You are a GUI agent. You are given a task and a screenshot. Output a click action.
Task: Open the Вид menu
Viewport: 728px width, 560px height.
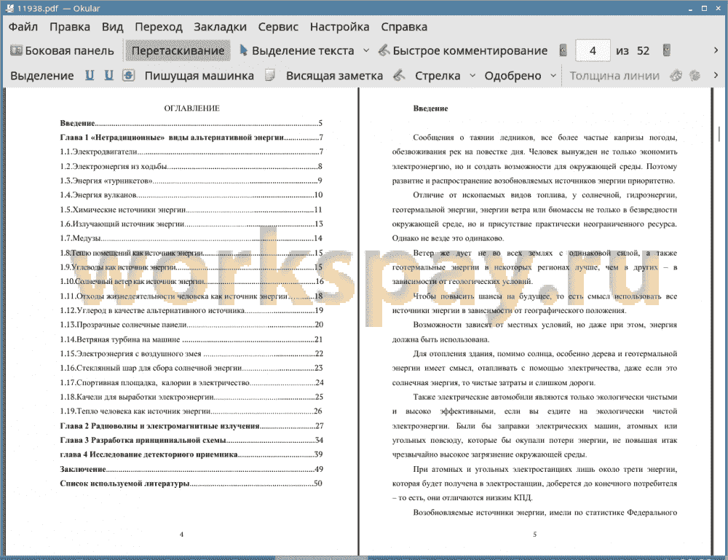(112, 27)
